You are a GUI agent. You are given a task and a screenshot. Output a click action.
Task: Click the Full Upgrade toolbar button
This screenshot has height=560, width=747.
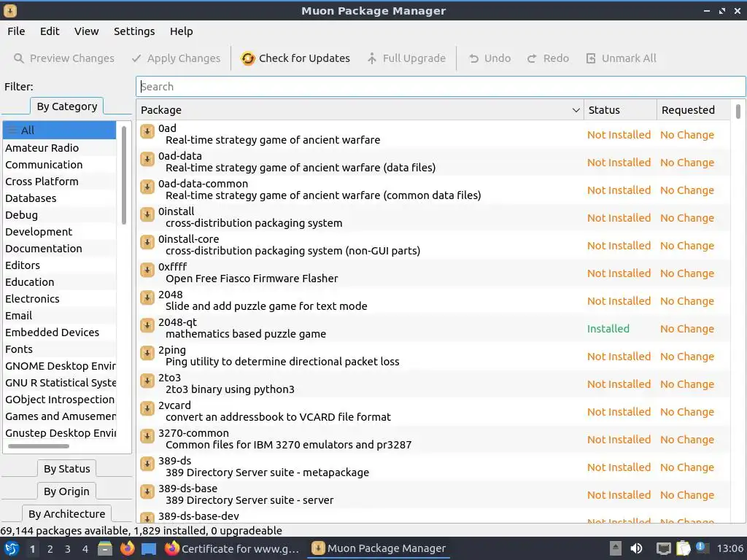click(406, 58)
